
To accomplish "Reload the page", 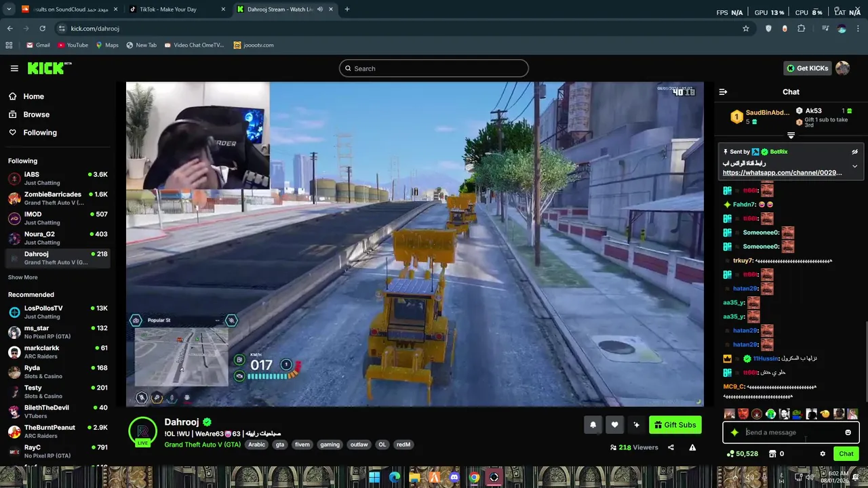I will tap(42, 28).
